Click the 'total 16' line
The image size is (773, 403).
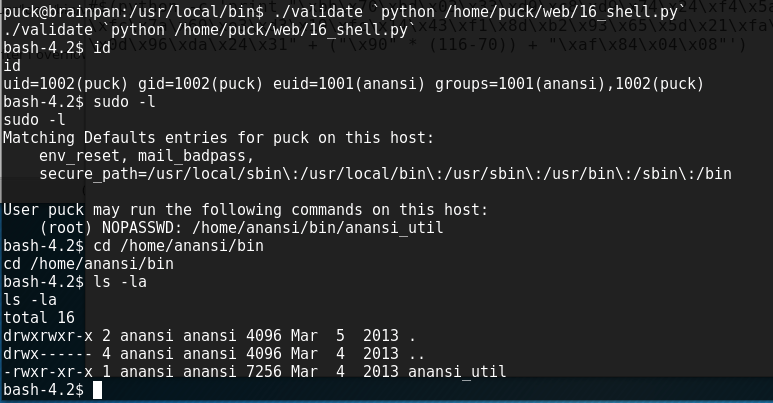point(39,318)
